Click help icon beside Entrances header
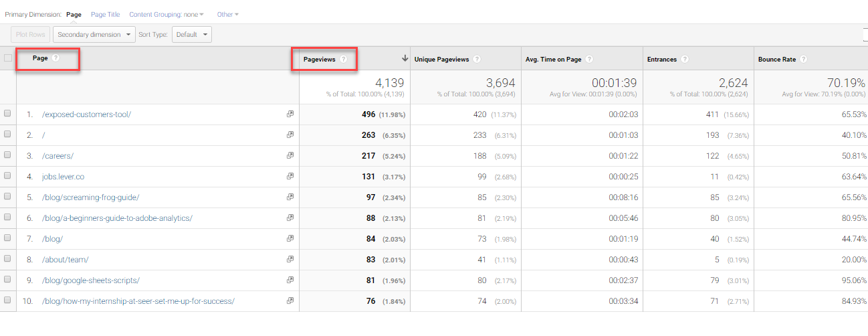 click(684, 60)
